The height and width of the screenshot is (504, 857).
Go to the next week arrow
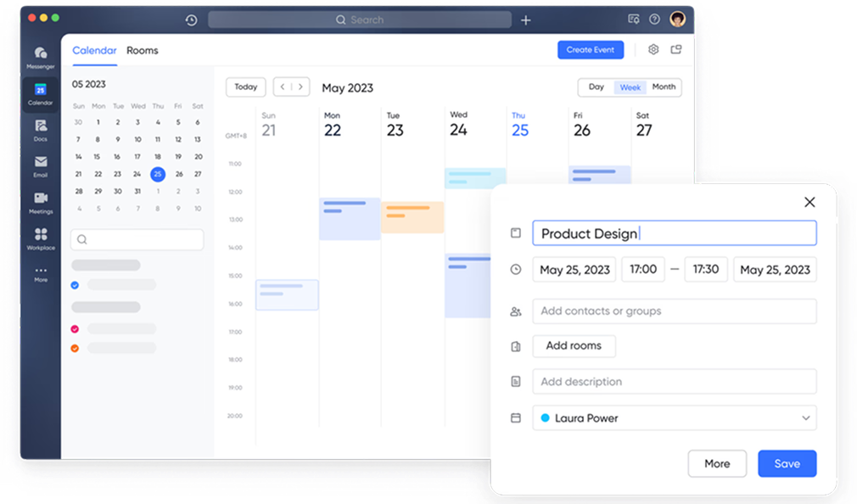[300, 87]
